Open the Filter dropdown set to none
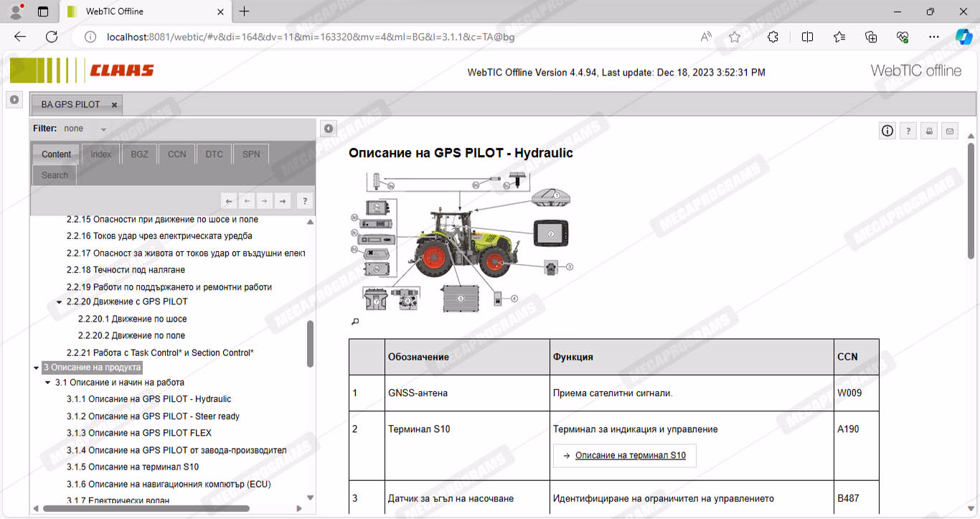 coord(103,129)
